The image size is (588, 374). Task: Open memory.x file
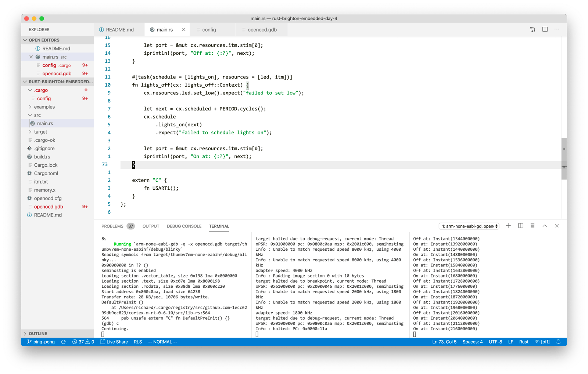coord(57,190)
